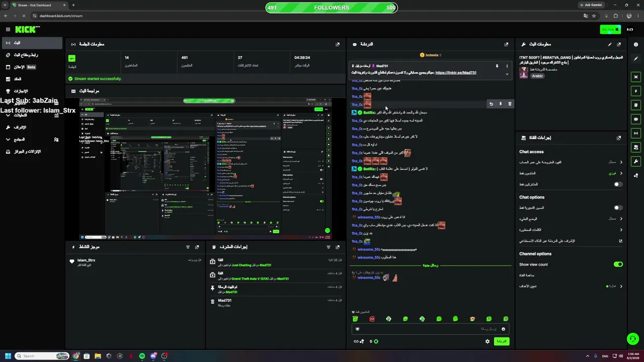Toggle the Show view count switch
644x362 pixels.
(x=618, y=264)
